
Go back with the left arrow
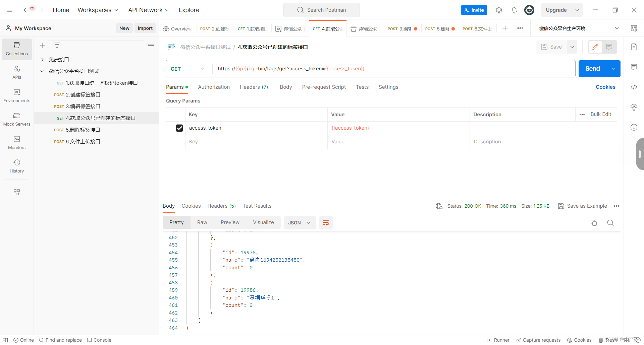(26, 10)
